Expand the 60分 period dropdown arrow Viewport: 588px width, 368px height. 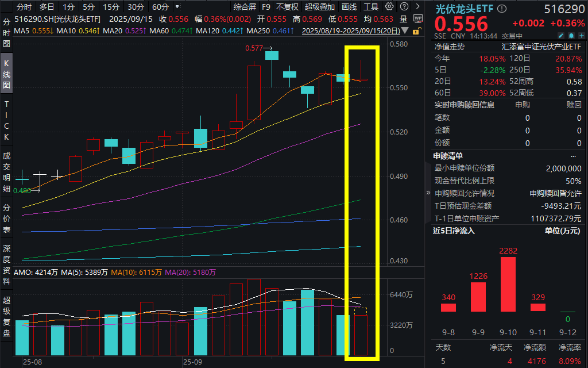click(x=178, y=7)
